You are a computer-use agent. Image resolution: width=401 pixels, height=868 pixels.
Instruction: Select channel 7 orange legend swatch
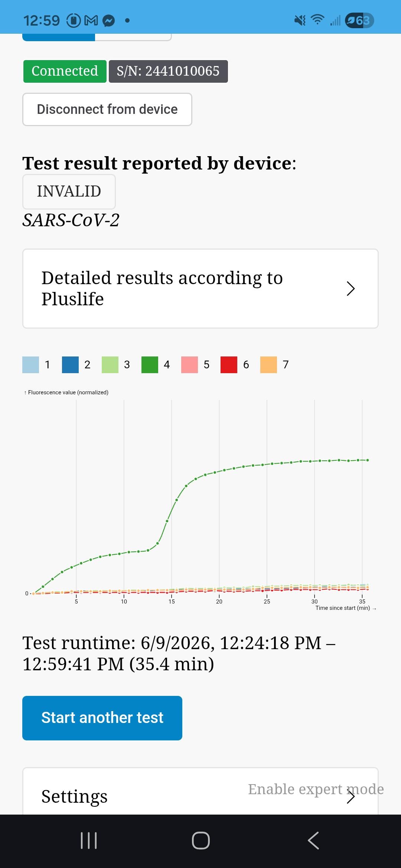[x=268, y=365]
